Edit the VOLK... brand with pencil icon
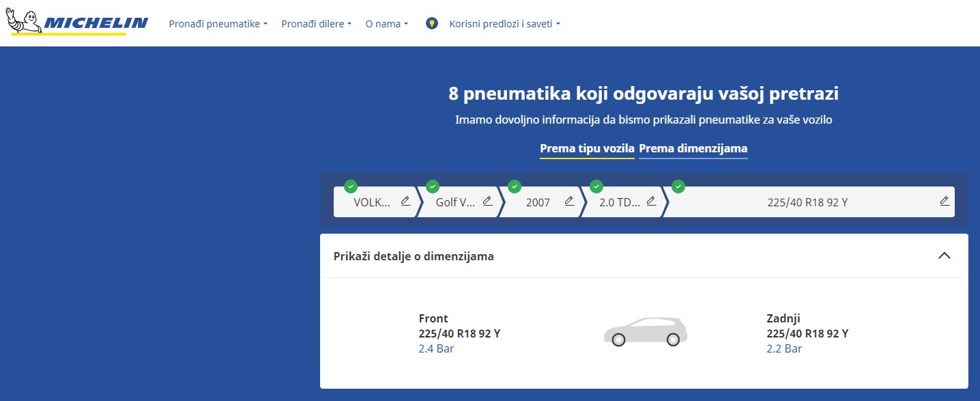The image size is (980, 401). [405, 201]
